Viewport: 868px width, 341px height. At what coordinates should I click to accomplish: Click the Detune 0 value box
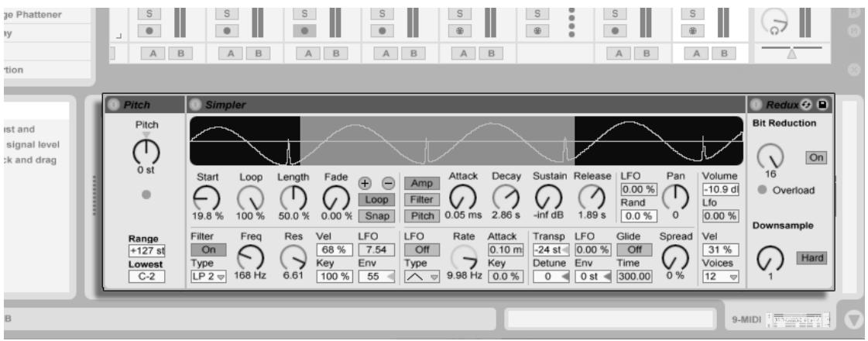(551, 276)
